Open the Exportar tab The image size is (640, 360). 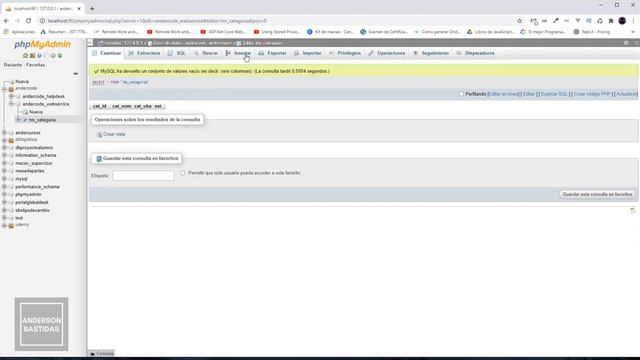pos(272,53)
